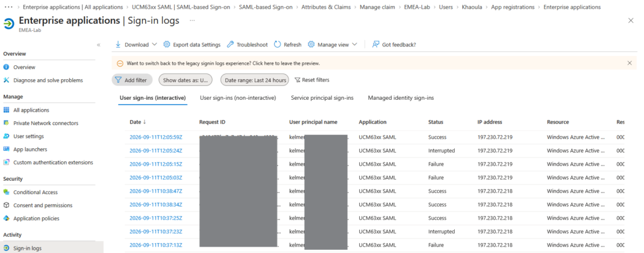Click the Got feedback person icon
The image size is (644, 253).
tap(375, 45)
